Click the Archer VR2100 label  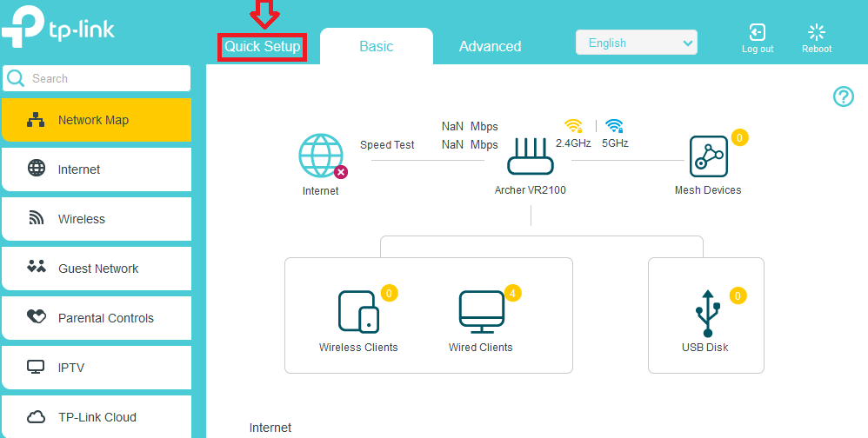click(531, 190)
